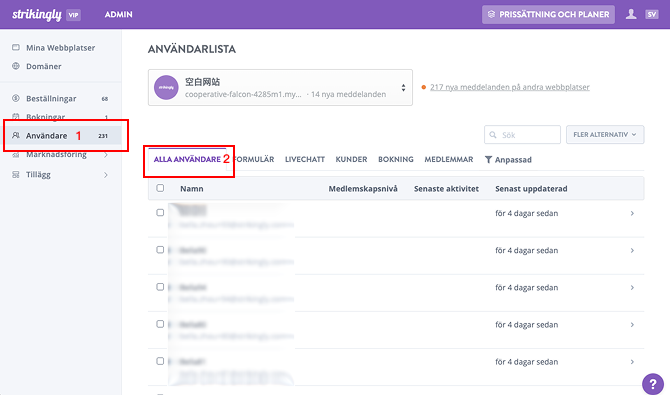Open the purple help question-mark button

(x=652, y=383)
